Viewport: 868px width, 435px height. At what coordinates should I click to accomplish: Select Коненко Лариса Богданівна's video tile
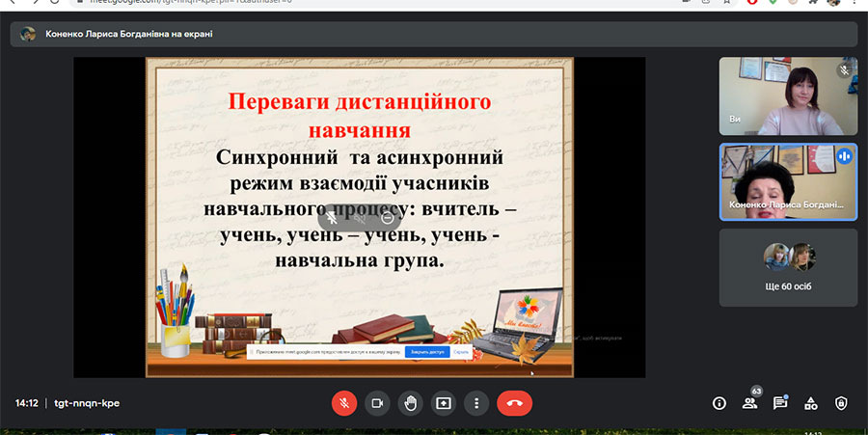coord(788,182)
